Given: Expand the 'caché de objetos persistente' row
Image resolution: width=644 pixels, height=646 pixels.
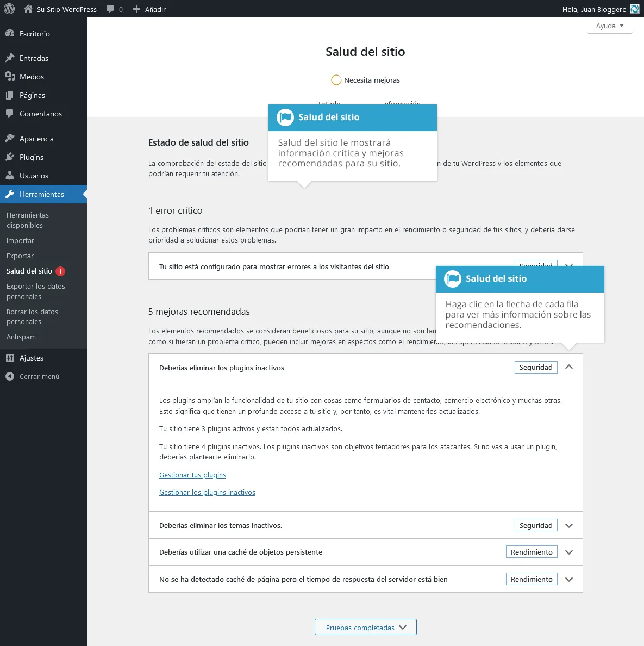Looking at the screenshot, I should click(x=569, y=552).
